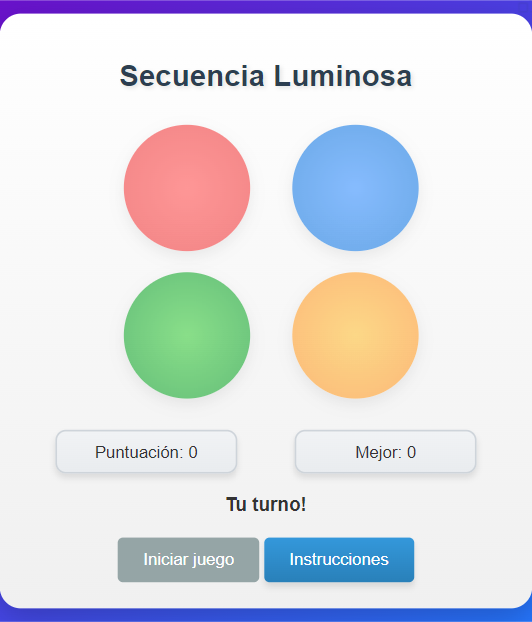Activate the bottom-right orange game light
Image resolution: width=532 pixels, height=622 pixels.
point(355,335)
